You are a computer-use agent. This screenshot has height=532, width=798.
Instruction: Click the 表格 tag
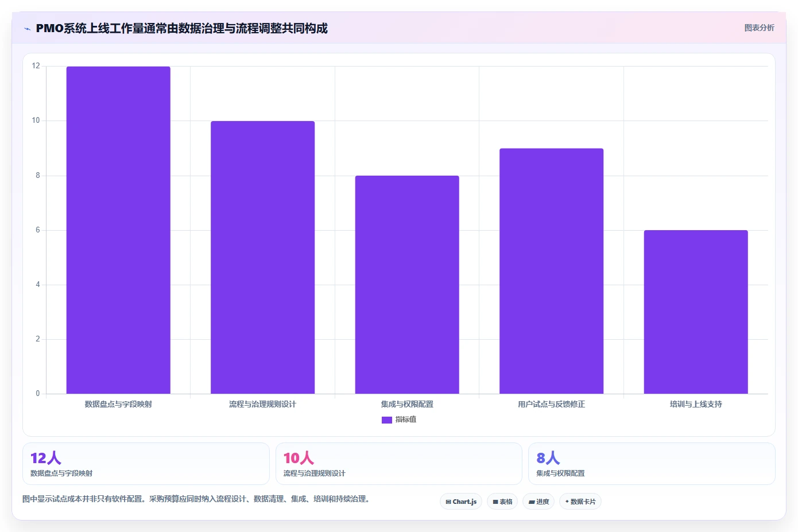click(x=502, y=502)
